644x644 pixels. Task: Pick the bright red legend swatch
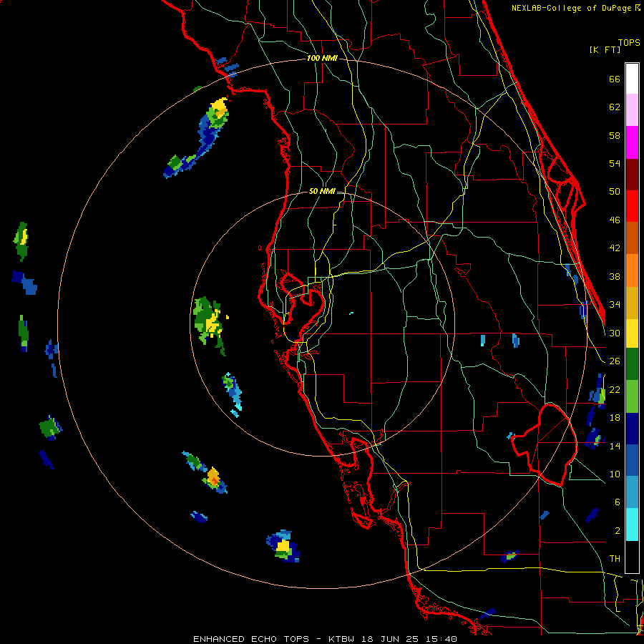coord(632,206)
